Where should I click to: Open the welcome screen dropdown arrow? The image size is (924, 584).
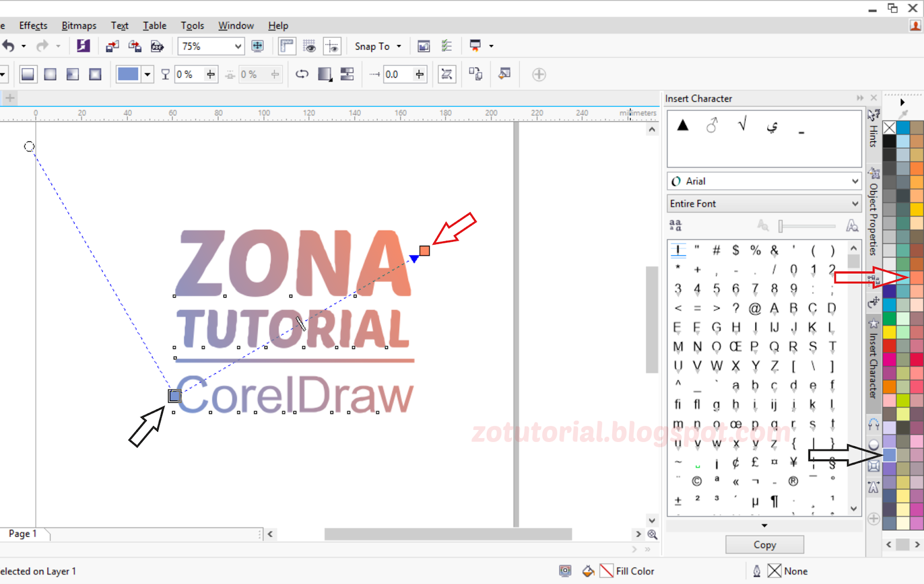coord(491,46)
